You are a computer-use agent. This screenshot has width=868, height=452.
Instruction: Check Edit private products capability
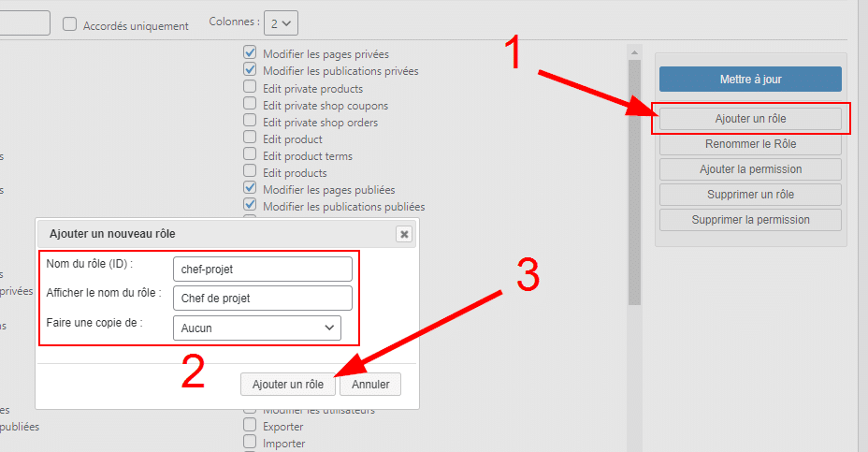250,88
